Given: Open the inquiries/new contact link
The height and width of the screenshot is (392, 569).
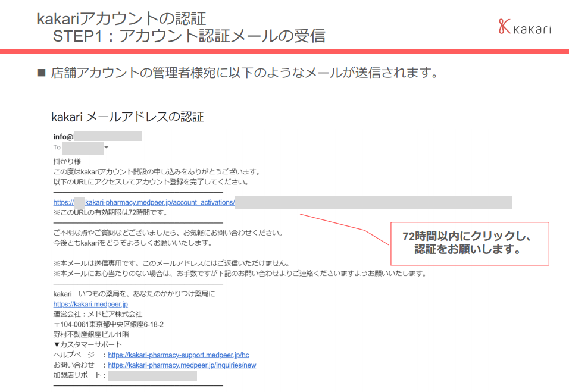Looking at the screenshot, I should pyautogui.click(x=182, y=365).
